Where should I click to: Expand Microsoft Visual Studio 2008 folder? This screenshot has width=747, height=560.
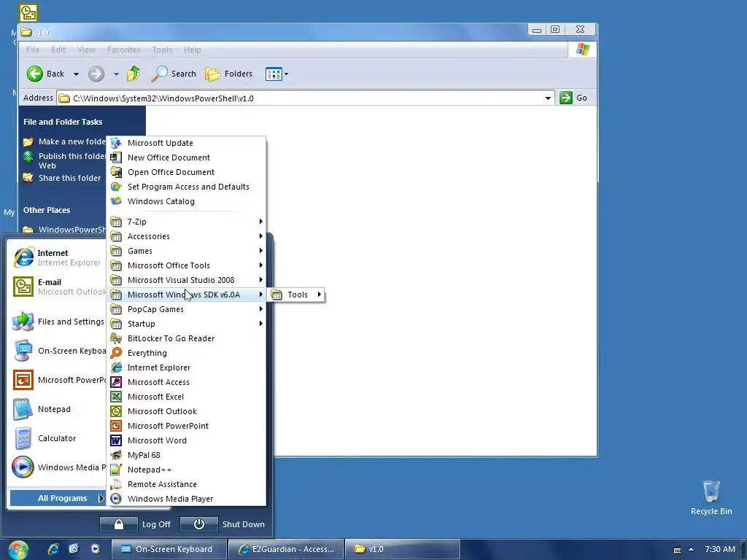click(x=186, y=280)
